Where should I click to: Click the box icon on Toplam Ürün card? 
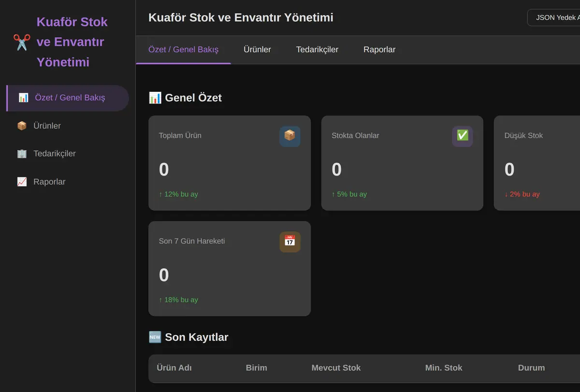pyautogui.click(x=290, y=136)
